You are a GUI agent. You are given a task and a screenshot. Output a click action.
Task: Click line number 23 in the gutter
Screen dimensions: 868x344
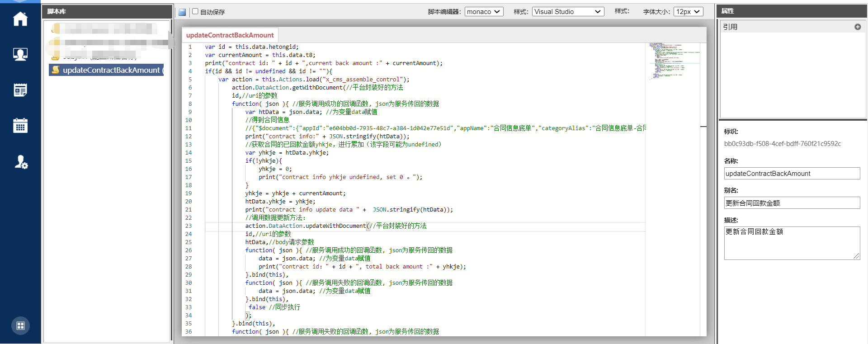(x=189, y=226)
